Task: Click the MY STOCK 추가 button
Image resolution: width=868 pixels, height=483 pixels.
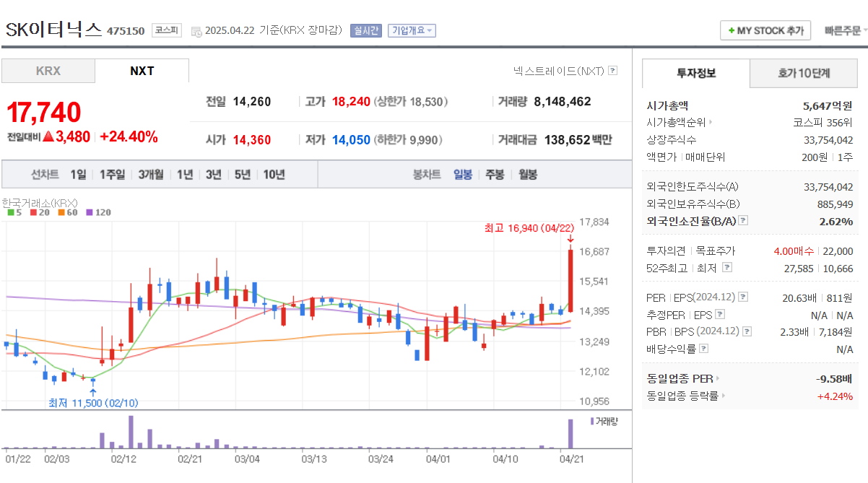Action: coord(765,30)
